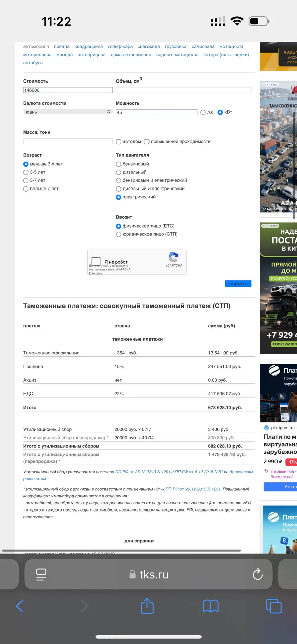
Task: Click the 'Масса, тонн' input field
Action: pos(68,141)
